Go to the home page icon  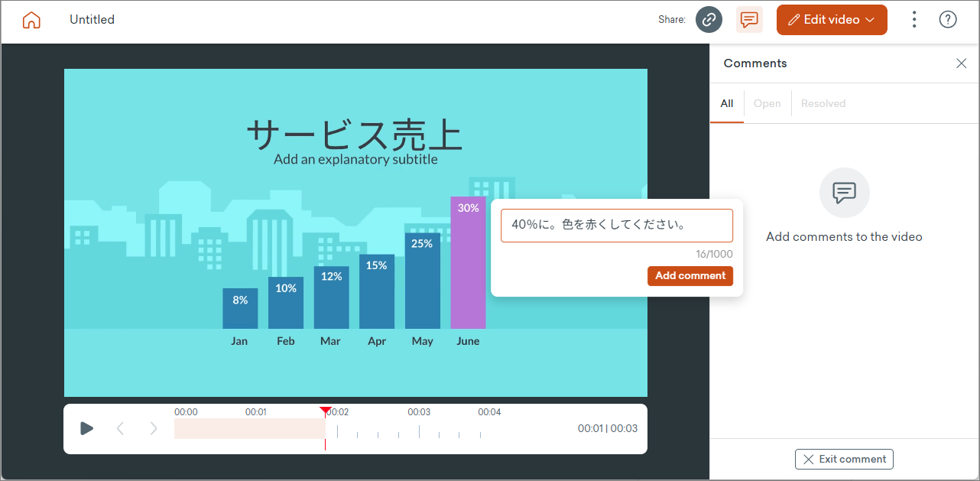[x=31, y=20]
